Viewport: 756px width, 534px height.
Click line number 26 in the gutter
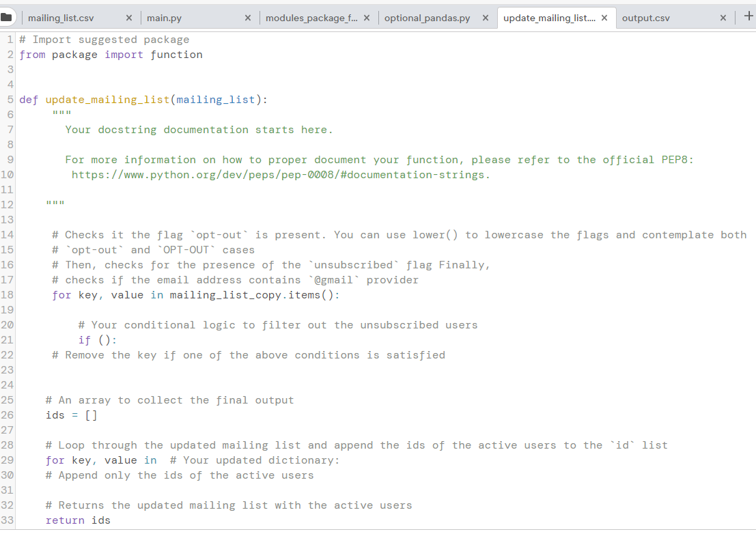(8, 415)
